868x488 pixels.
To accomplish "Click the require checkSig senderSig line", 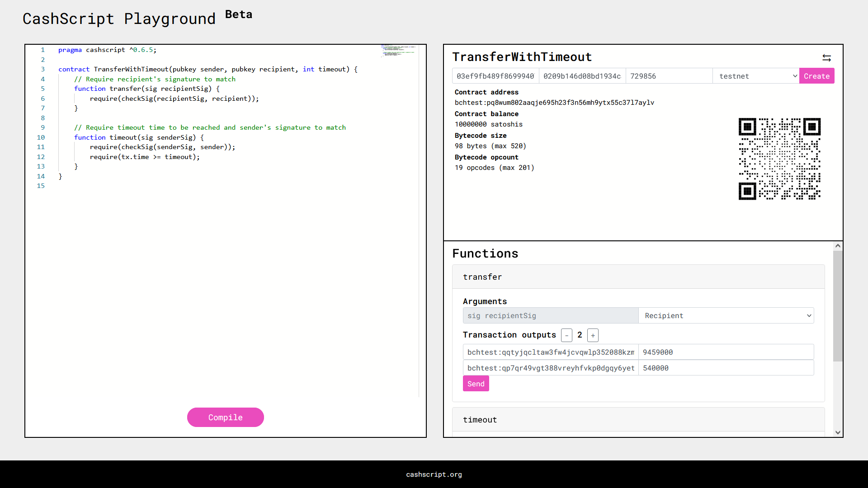I will (x=162, y=147).
